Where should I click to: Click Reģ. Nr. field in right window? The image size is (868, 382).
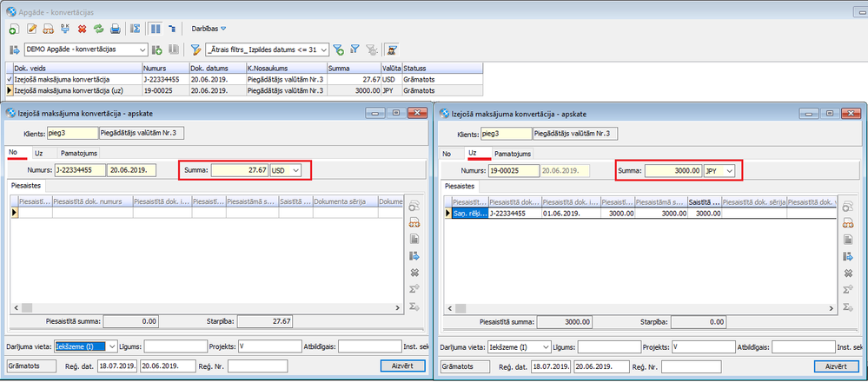[x=691, y=366]
